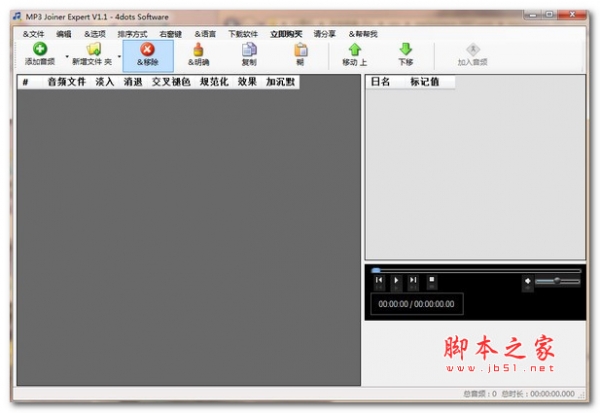This screenshot has width=600, height=413.
Task: Open the dropdown arrow beside Add Audio
Action: pos(67,57)
